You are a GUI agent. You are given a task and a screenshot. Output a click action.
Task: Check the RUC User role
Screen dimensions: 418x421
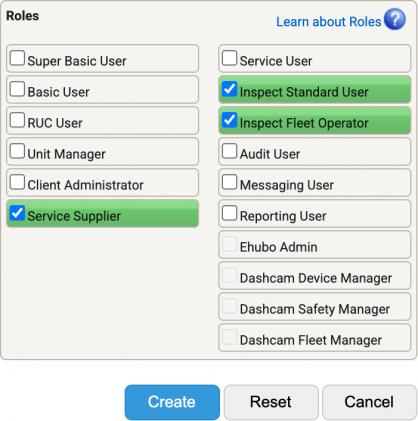(17, 120)
